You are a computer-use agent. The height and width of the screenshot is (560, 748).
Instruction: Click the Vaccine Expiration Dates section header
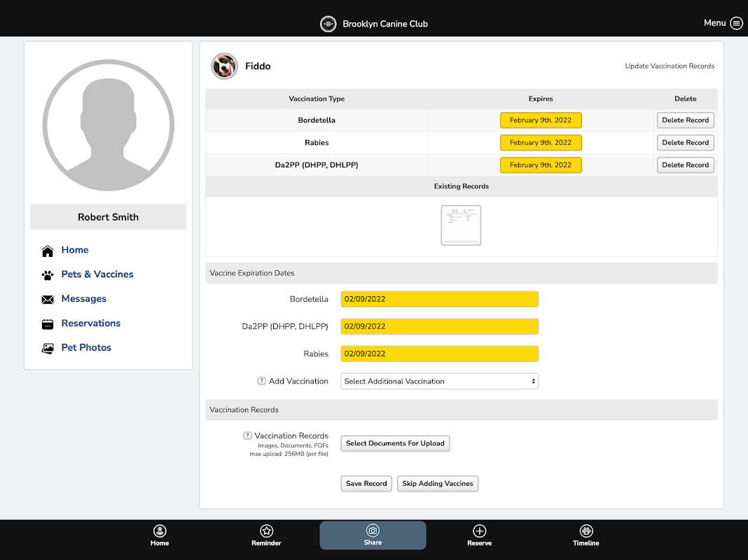(462, 273)
